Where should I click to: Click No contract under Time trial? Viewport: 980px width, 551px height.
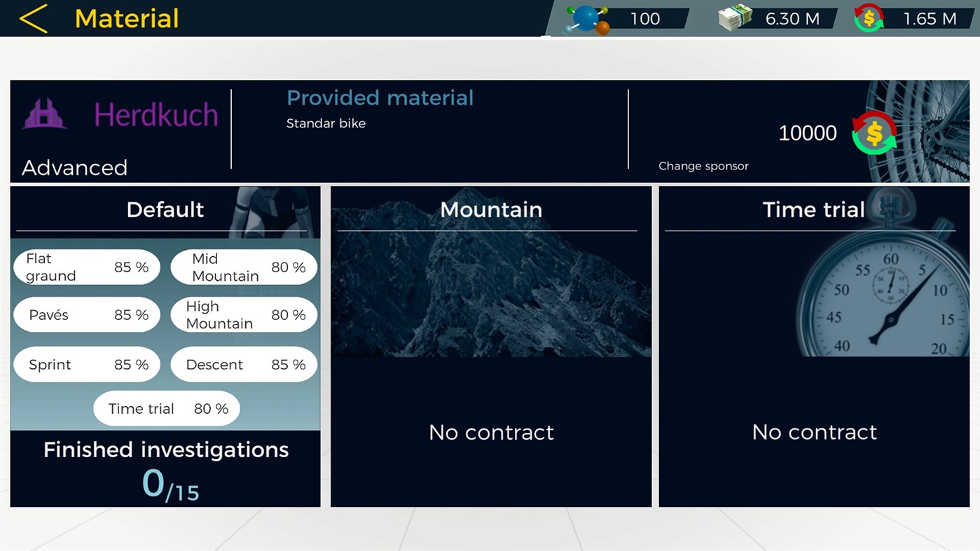coord(814,432)
